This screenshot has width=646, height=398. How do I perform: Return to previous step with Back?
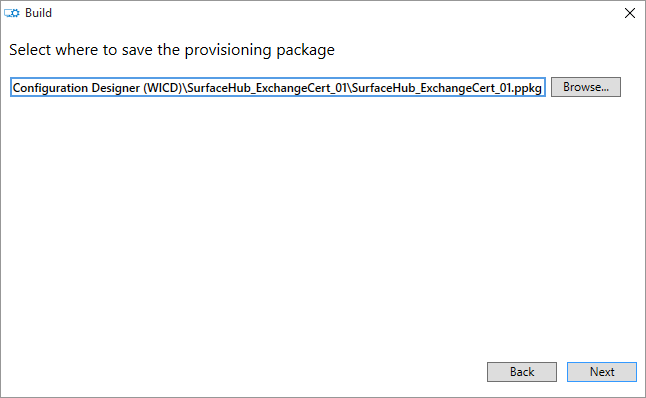pyautogui.click(x=522, y=372)
